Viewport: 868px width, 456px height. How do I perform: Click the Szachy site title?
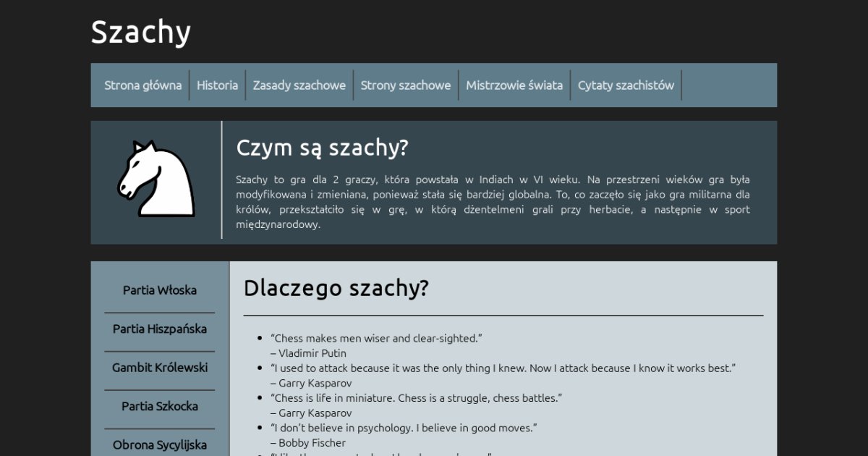pos(141,33)
